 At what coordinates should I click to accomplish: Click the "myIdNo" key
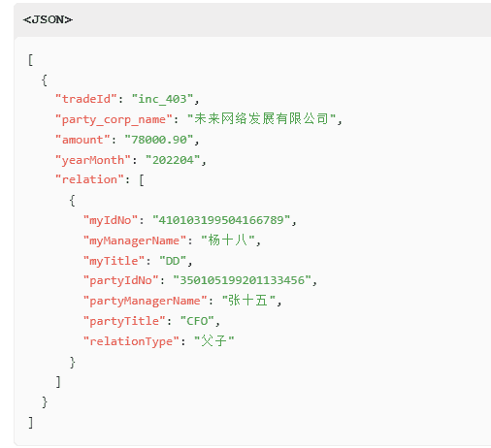[110, 220]
